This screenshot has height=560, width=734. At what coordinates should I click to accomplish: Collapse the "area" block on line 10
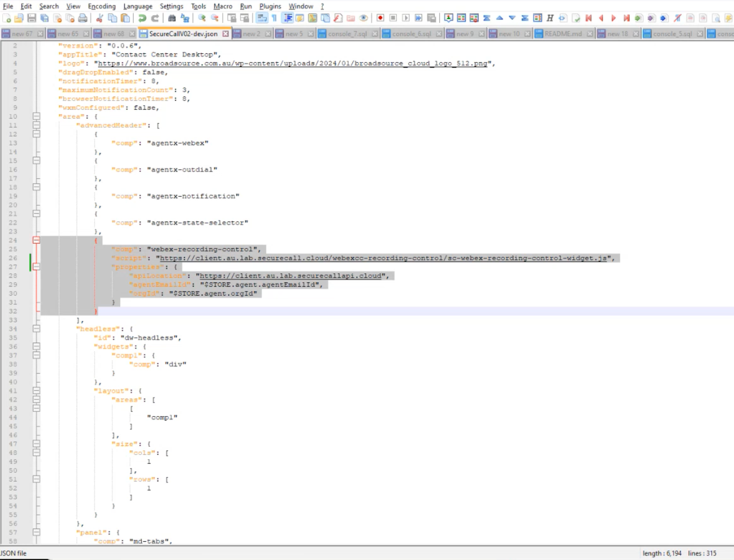[x=36, y=116]
